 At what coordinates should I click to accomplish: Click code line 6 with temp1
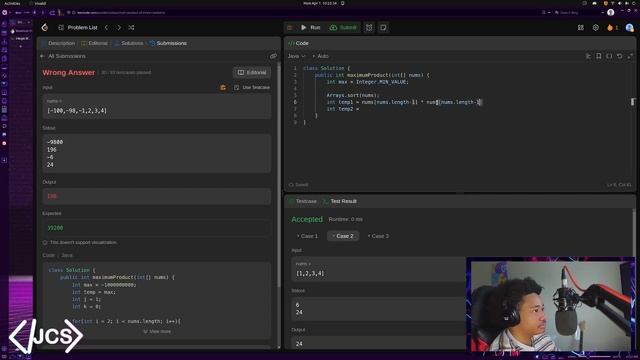(x=404, y=102)
